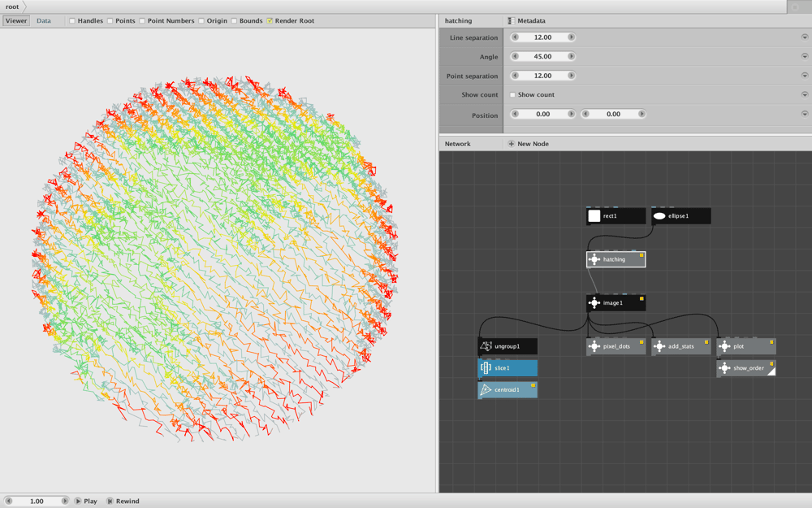Switch to the Data tab
812x508 pixels.
tap(44, 21)
